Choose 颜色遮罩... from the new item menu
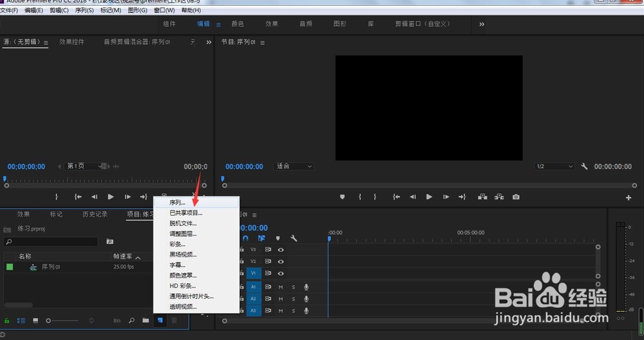This screenshot has width=644, height=340. (x=196, y=276)
